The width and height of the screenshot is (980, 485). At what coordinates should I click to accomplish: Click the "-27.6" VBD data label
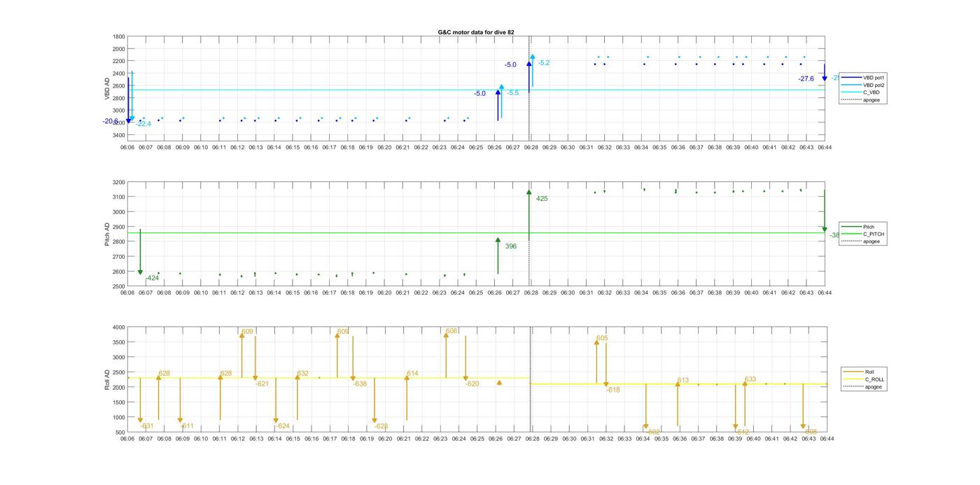click(806, 79)
